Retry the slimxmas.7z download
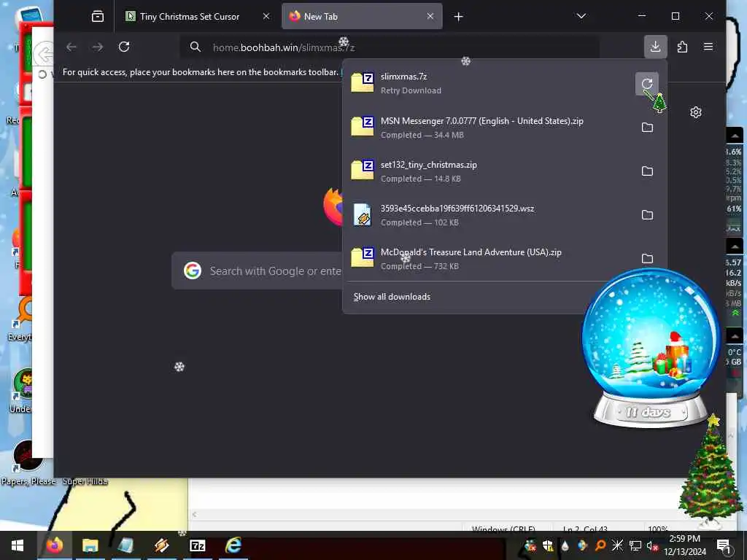 pyautogui.click(x=646, y=84)
